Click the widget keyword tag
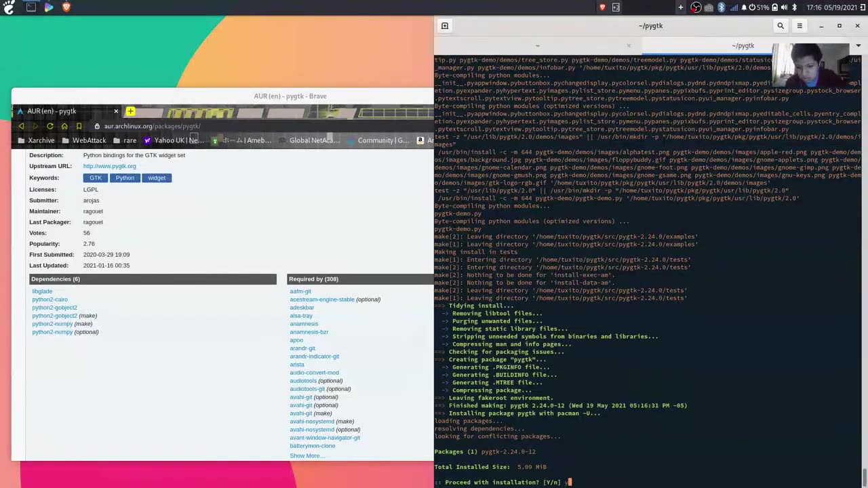This screenshot has width=868, height=488. click(157, 178)
